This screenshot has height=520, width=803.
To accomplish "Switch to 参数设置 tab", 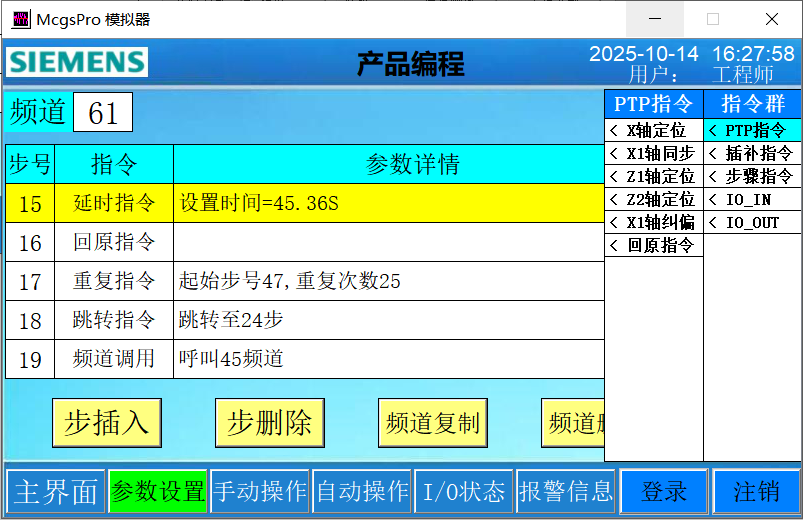I will (x=158, y=491).
